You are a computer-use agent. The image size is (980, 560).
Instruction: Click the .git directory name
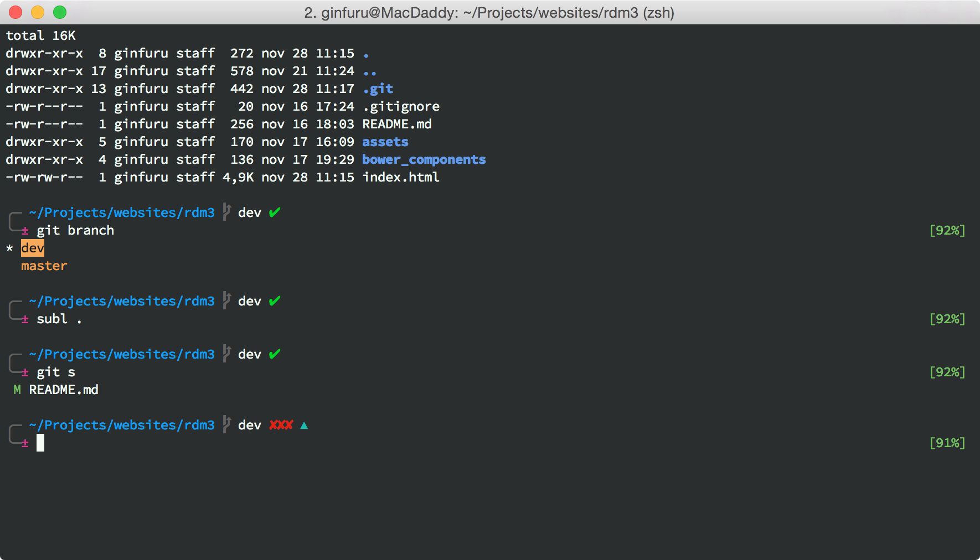[378, 89]
